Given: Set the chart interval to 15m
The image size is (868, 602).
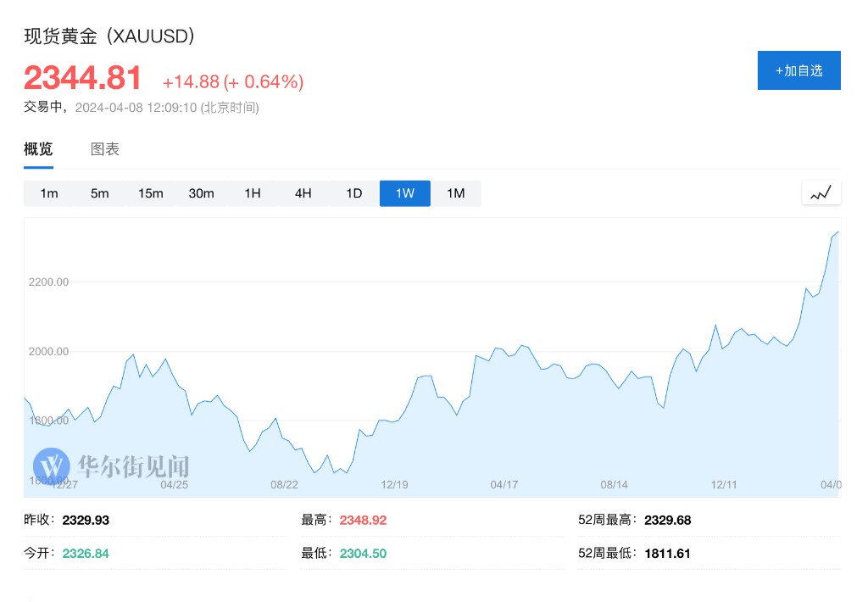Looking at the screenshot, I should pyautogui.click(x=150, y=193).
